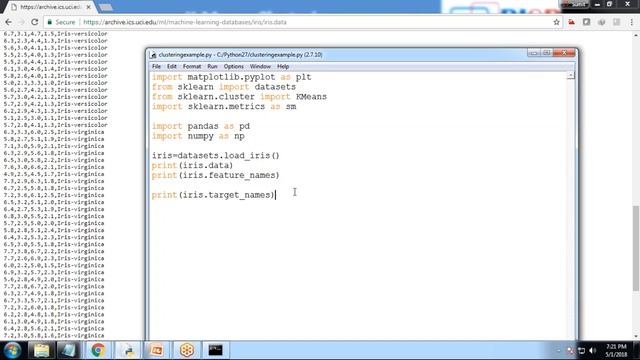Click the 'print(iris.target_names)' line
This screenshot has height=360, width=640.
(214, 195)
